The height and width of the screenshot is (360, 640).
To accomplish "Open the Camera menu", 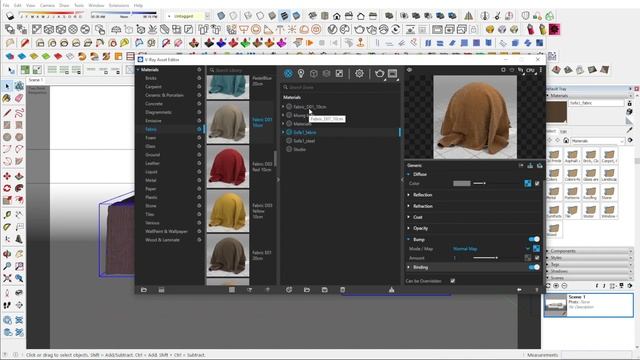I will 47,5.
